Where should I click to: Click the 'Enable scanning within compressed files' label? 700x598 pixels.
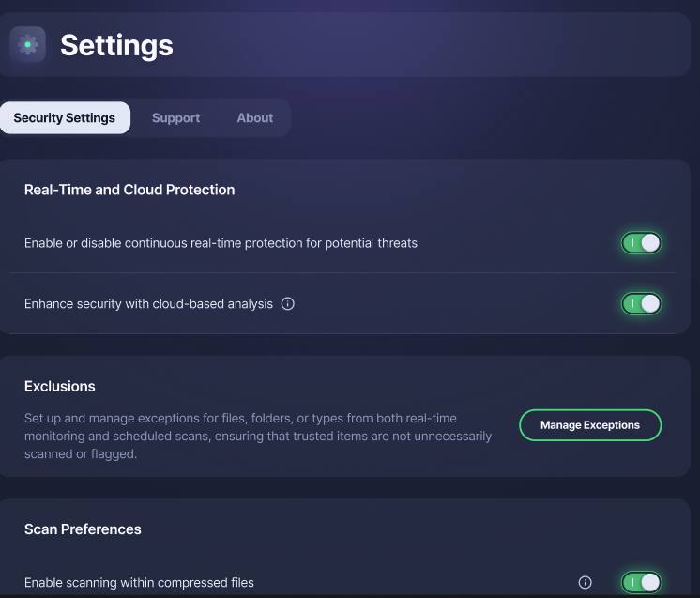point(139,582)
